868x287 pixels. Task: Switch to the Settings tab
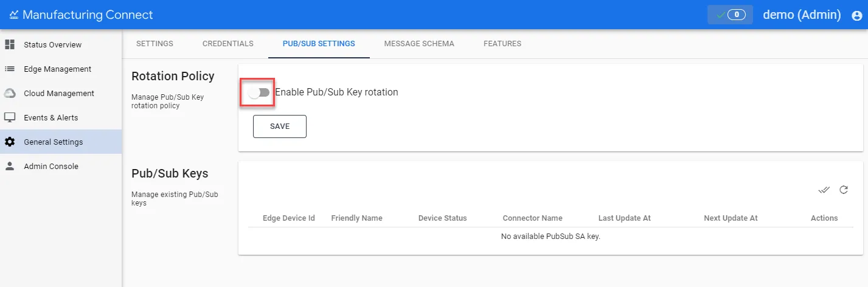tap(155, 44)
